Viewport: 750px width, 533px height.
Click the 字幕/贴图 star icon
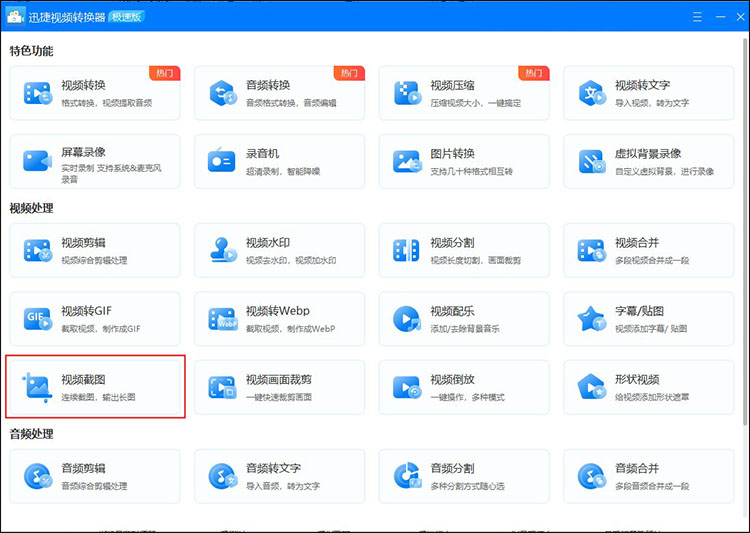coord(592,319)
